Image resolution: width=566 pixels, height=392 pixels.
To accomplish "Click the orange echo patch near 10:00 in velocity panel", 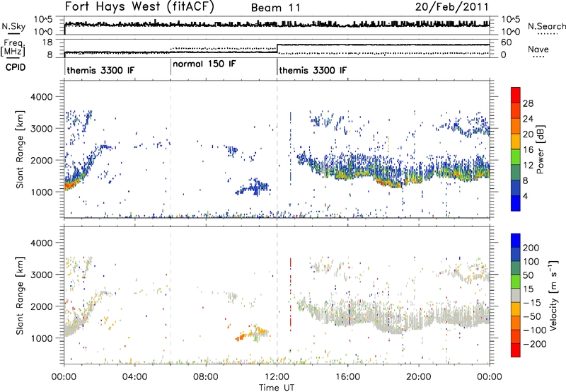I will click(240, 338).
